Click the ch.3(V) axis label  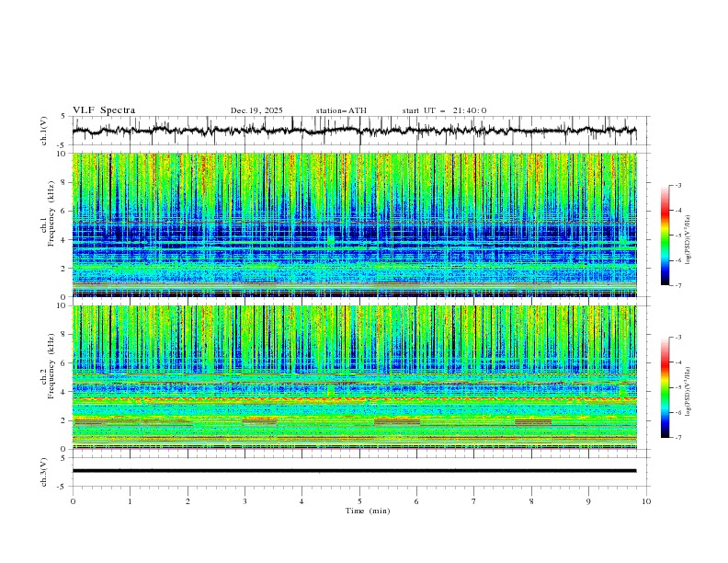click(46, 471)
